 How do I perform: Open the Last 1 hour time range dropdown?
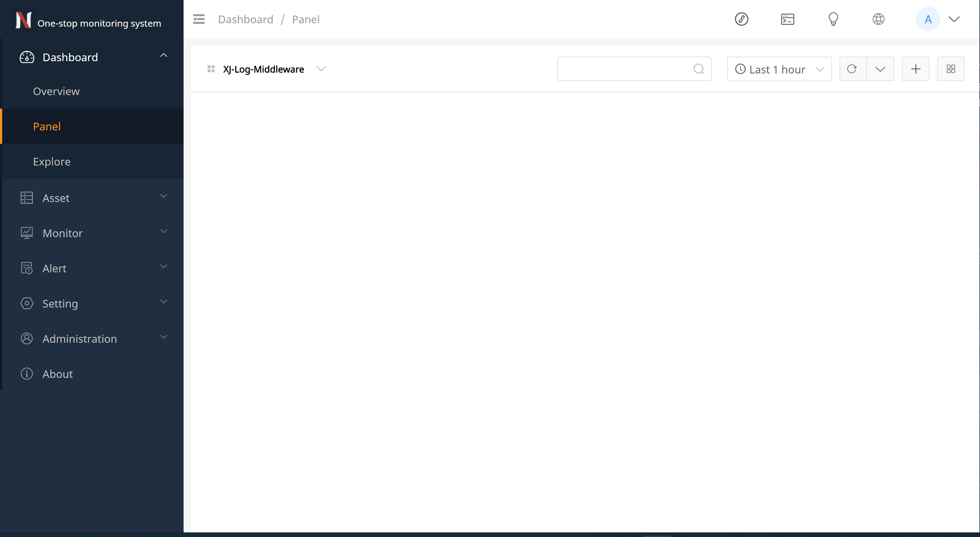tap(779, 69)
